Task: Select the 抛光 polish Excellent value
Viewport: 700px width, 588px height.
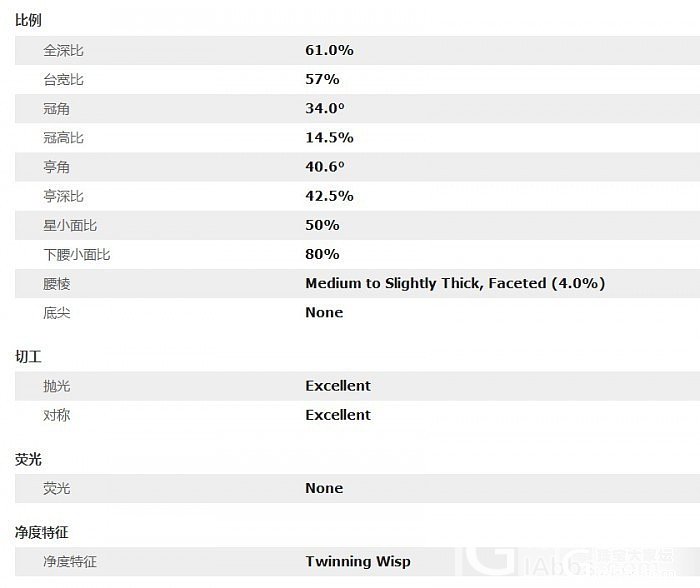Action: tap(338, 386)
